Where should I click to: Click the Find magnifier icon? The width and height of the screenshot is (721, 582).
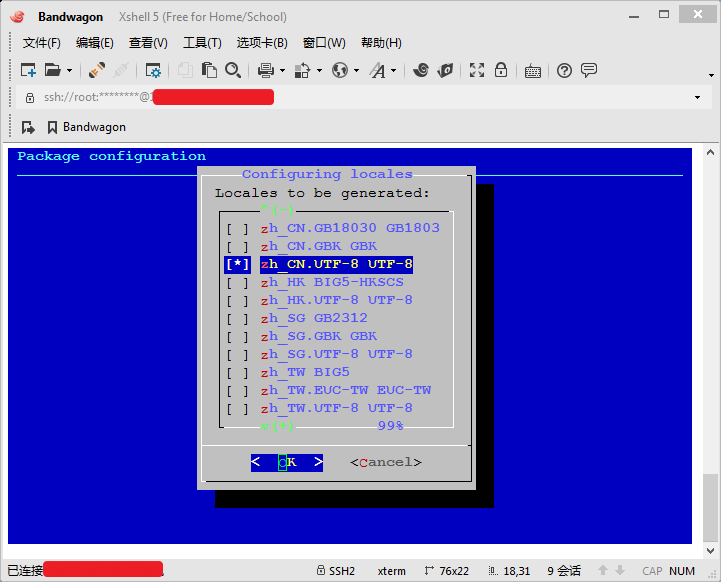(x=233, y=70)
